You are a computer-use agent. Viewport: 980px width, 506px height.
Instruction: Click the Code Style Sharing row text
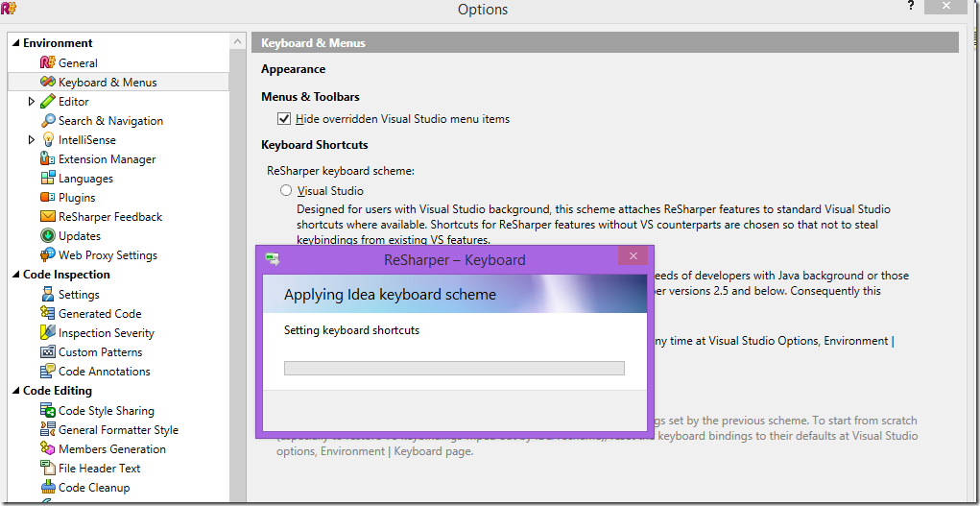pos(107,410)
